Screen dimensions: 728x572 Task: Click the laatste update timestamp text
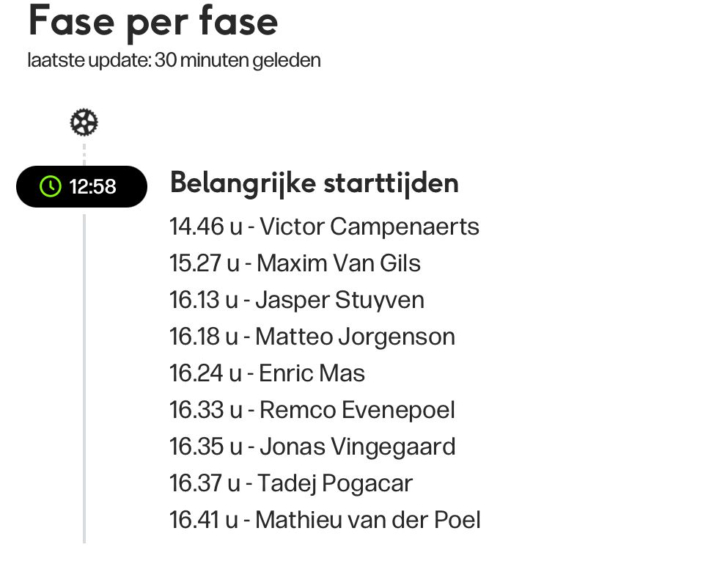coord(174,60)
